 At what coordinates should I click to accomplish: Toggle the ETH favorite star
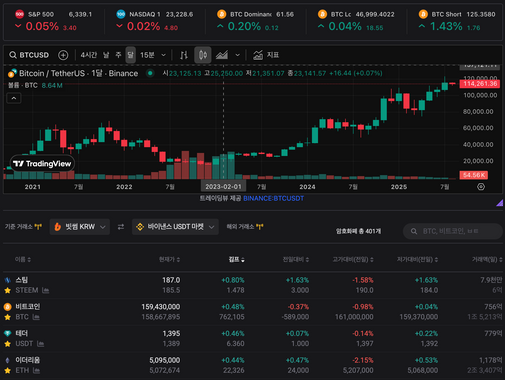(7, 370)
